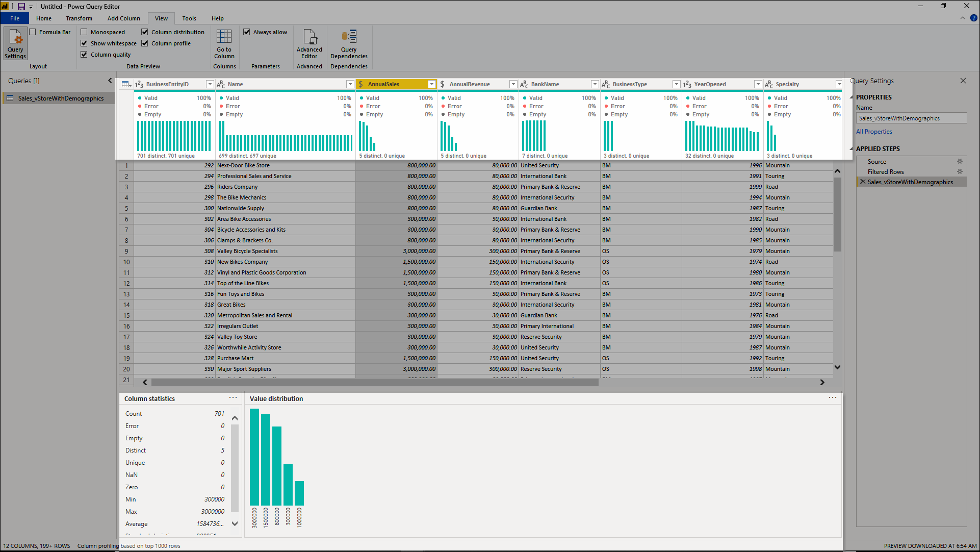This screenshot has height=552, width=980.
Task: Click the Value distribution options menu icon
Action: pos(833,397)
